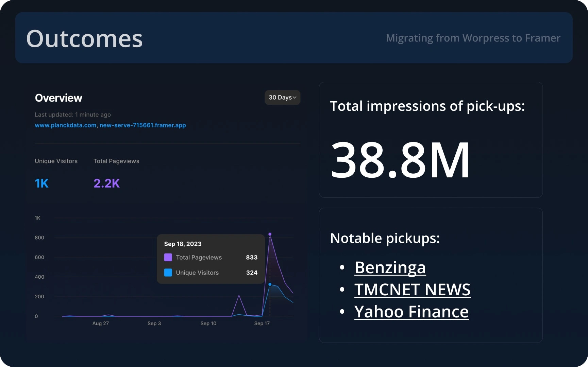Click the Sep 17 axis label
The width and height of the screenshot is (588, 367).
click(262, 324)
